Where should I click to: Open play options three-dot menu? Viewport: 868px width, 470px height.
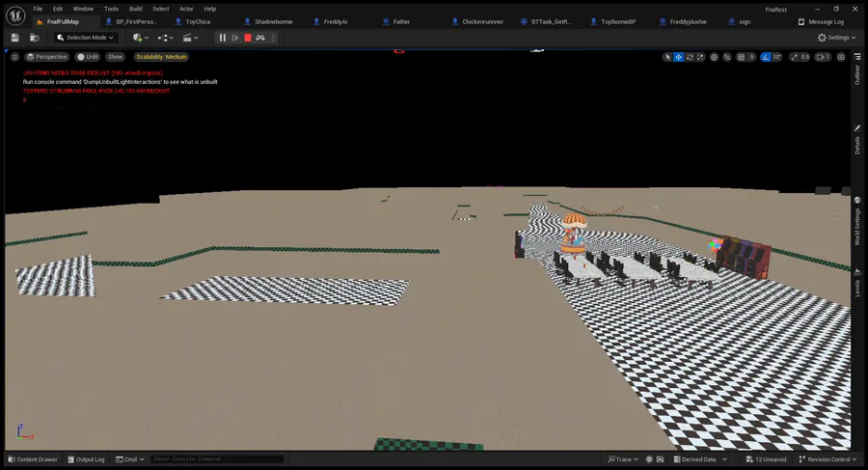(x=273, y=38)
